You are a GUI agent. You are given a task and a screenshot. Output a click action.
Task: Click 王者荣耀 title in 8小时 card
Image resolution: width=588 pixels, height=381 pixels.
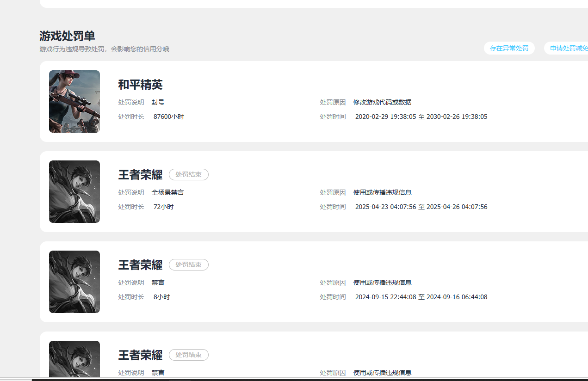click(x=141, y=265)
